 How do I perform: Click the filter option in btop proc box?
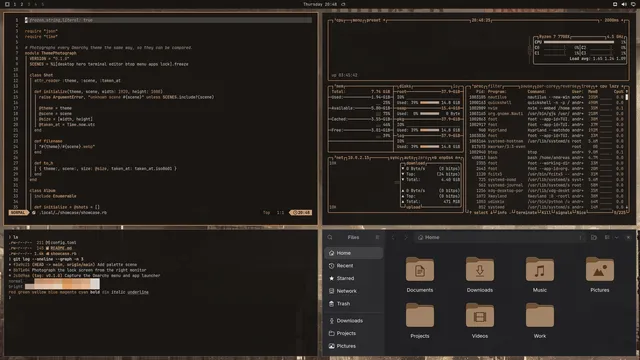(495, 86)
